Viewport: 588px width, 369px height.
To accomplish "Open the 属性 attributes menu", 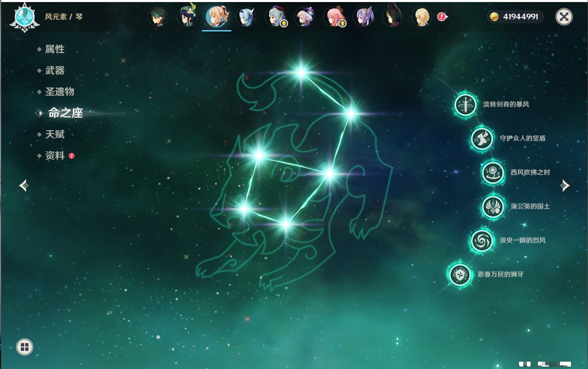I will (x=55, y=49).
